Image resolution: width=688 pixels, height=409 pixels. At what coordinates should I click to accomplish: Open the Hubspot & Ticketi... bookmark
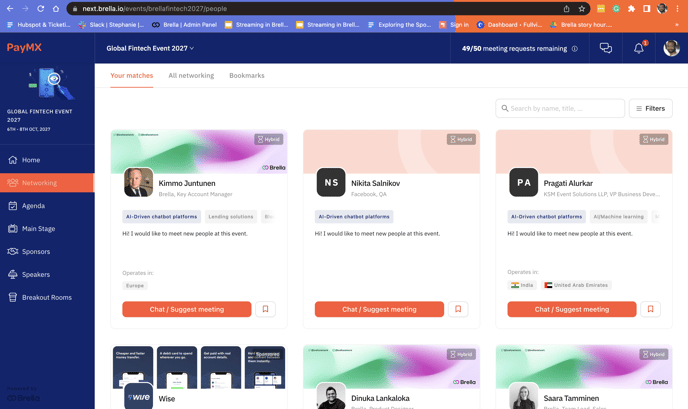click(x=39, y=25)
